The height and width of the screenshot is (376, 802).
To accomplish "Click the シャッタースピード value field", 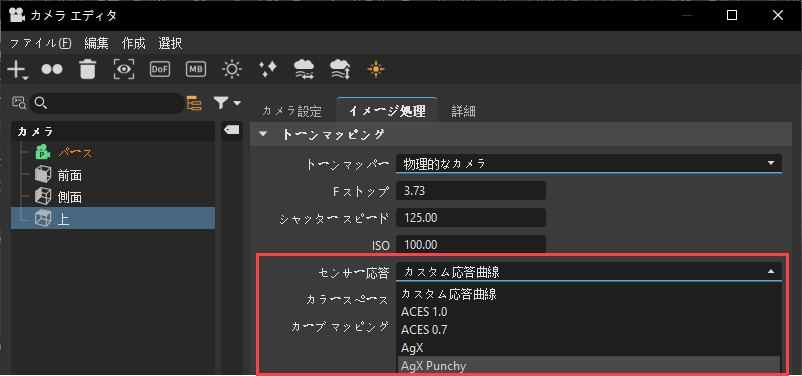I will (x=471, y=218).
